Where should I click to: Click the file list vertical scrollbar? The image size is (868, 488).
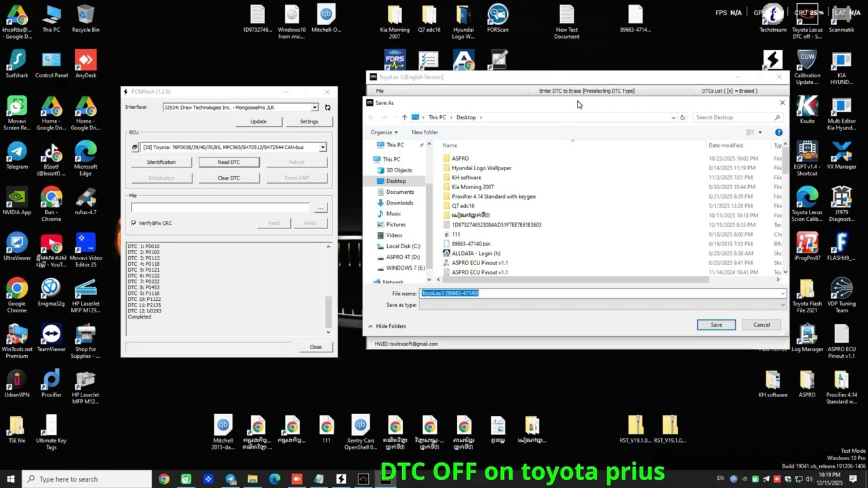click(786, 207)
